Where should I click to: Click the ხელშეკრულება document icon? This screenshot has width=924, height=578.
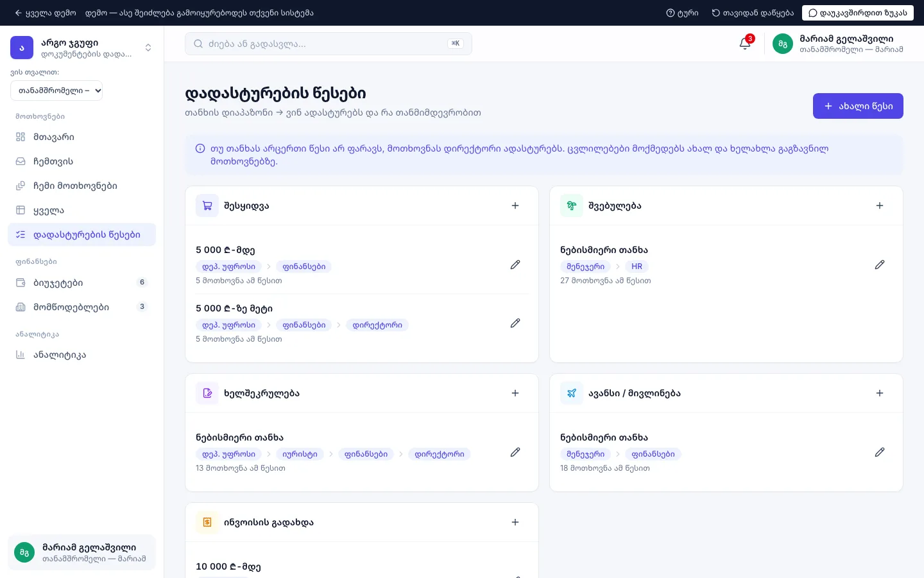[x=207, y=393]
